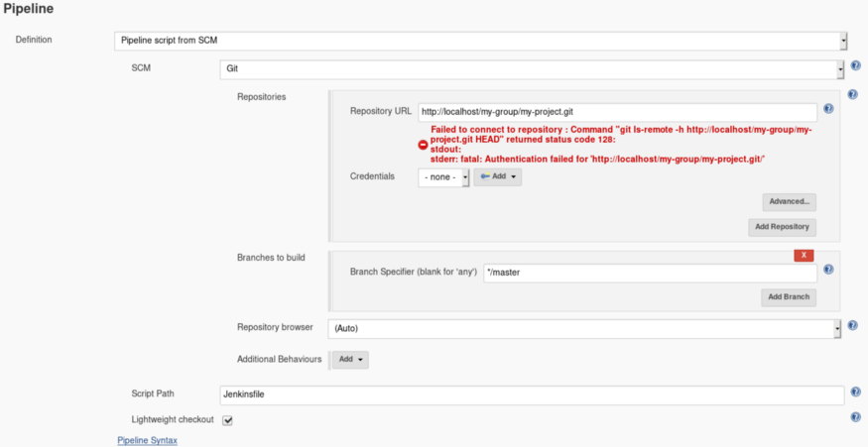Open the Additional Behaviours Add menu
Viewport: 868px width, 447px height.
pos(350,360)
